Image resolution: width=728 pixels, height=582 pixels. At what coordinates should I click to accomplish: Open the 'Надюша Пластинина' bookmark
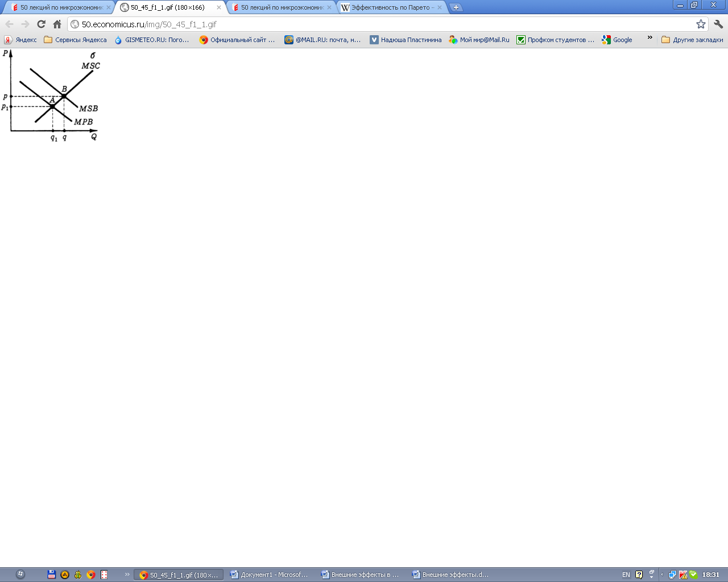[406, 40]
